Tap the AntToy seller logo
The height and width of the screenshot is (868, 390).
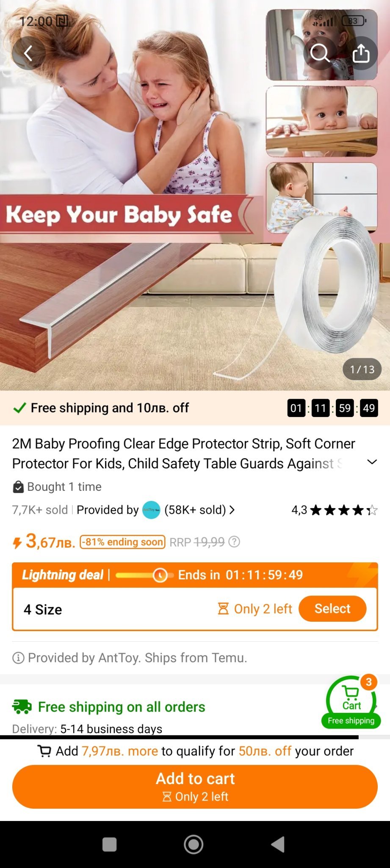[151, 510]
